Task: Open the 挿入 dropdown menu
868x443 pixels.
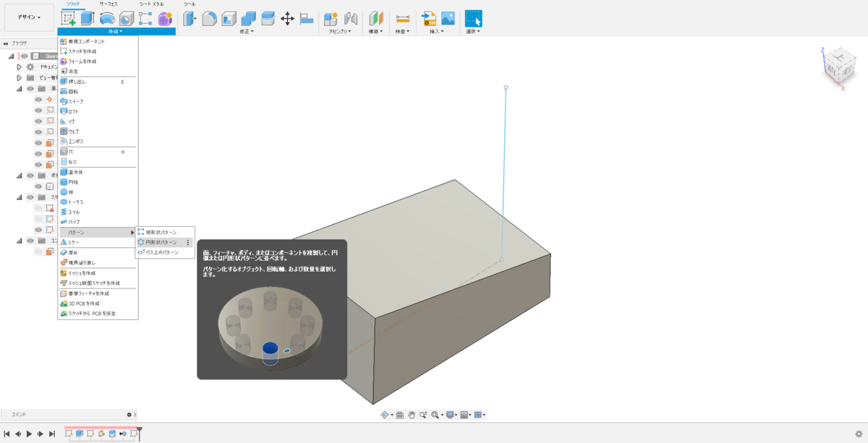Action: [x=436, y=32]
